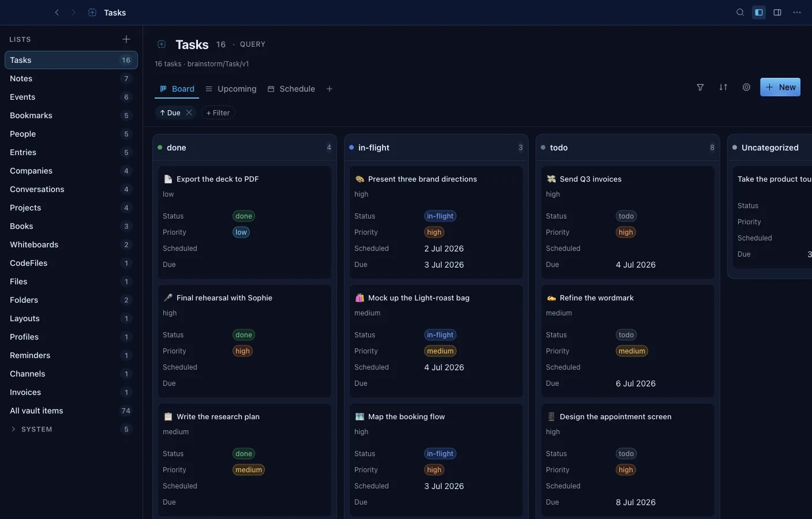Switch to the Upcoming tab

point(231,89)
